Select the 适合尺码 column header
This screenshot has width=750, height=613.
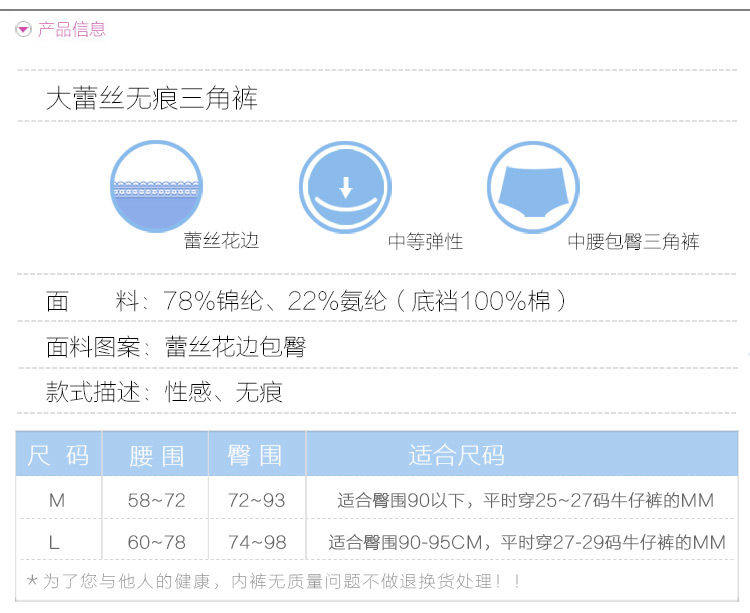point(456,456)
